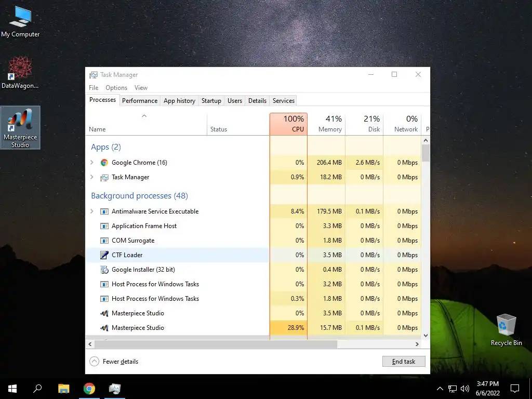The width and height of the screenshot is (532, 399).
Task: Select the CTF Loader process row
Action: pos(254,255)
